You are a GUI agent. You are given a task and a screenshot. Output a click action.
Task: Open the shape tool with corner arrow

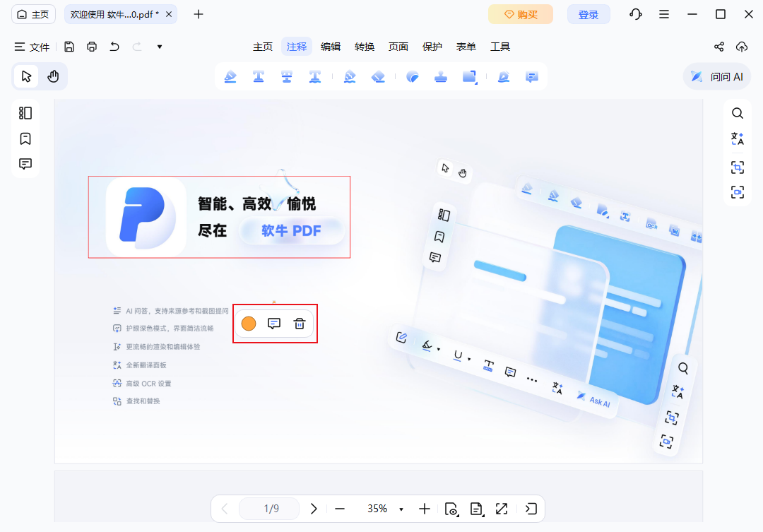click(x=470, y=76)
